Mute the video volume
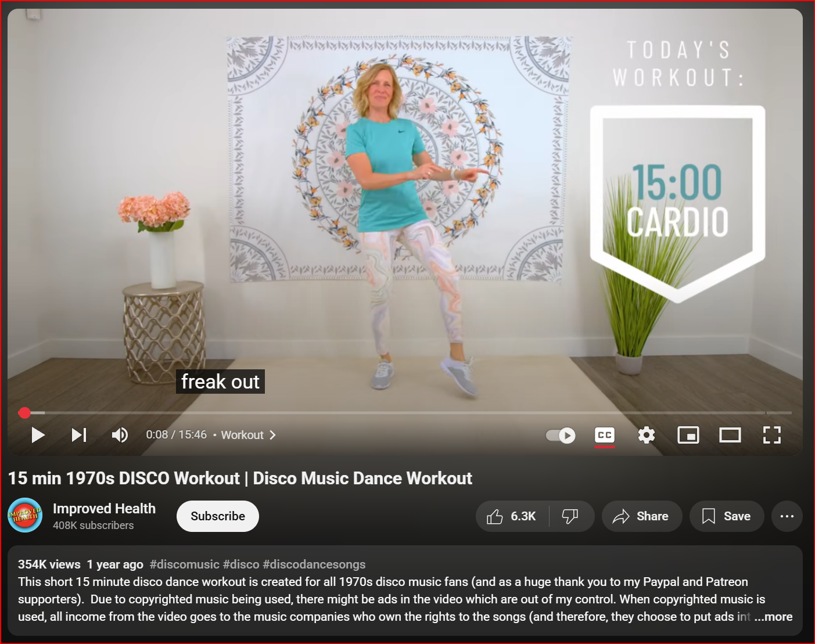The width and height of the screenshot is (815, 644). (120, 435)
